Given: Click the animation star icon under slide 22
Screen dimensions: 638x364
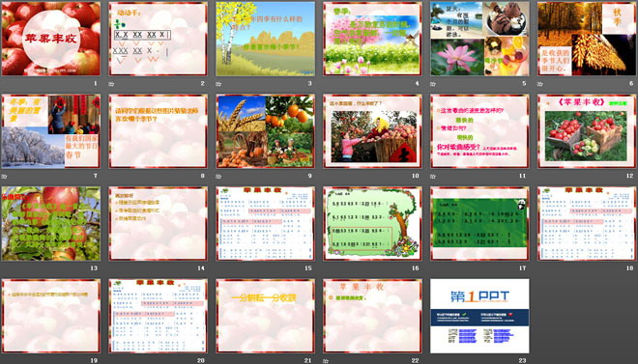Looking at the screenshot, I should click(x=326, y=361).
